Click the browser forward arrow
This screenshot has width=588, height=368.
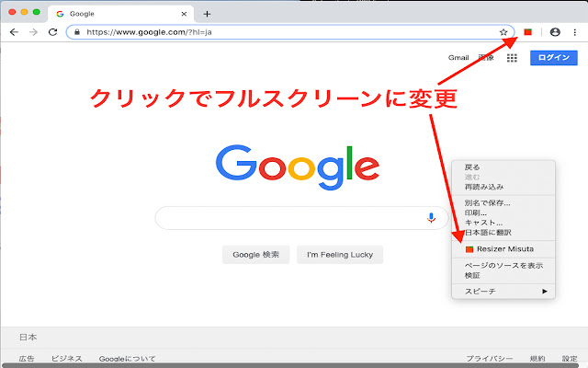tap(33, 32)
